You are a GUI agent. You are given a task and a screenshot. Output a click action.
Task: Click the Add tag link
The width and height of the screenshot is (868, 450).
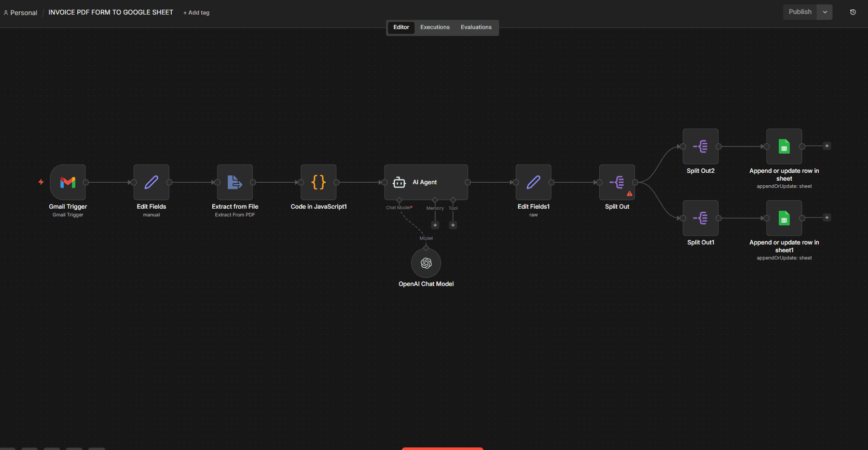(196, 12)
